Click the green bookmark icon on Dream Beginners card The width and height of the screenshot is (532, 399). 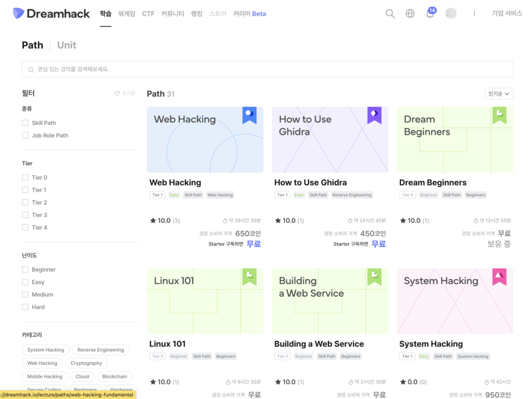coord(499,115)
